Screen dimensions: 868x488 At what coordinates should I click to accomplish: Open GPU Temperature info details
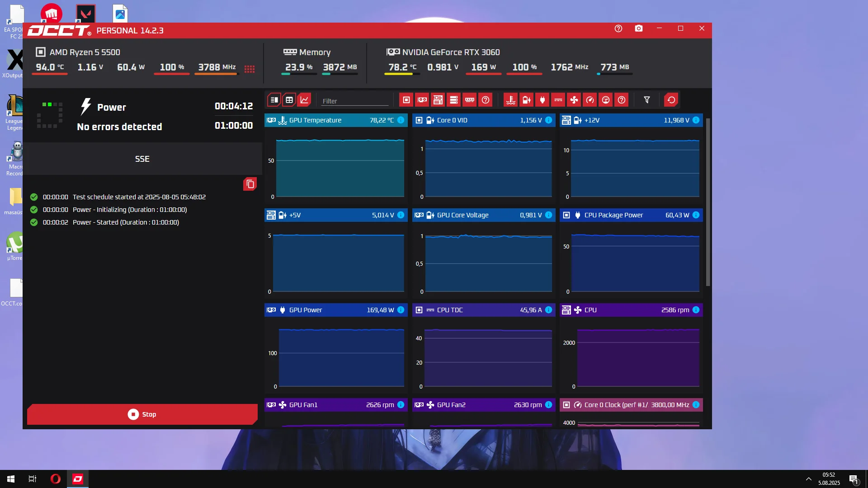[401, 120]
